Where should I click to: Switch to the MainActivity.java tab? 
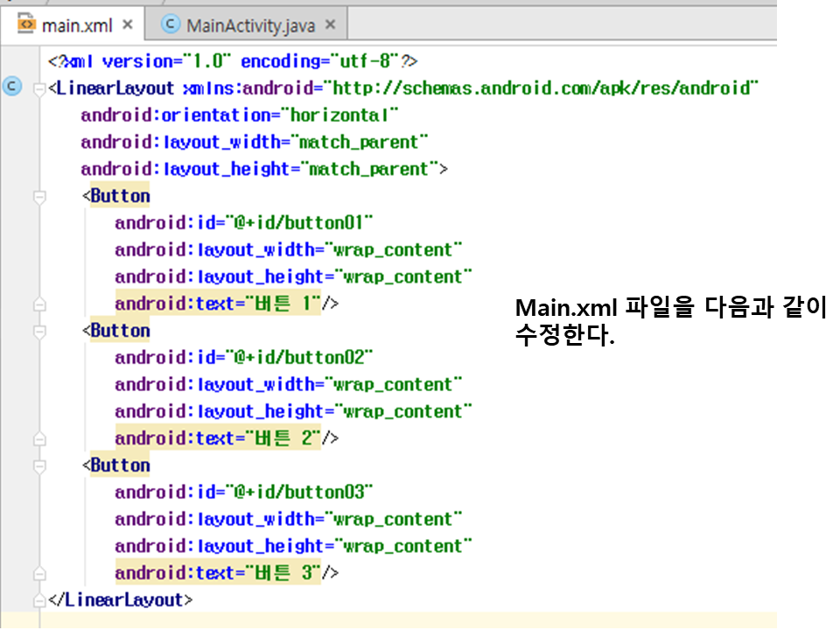point(249,25)
